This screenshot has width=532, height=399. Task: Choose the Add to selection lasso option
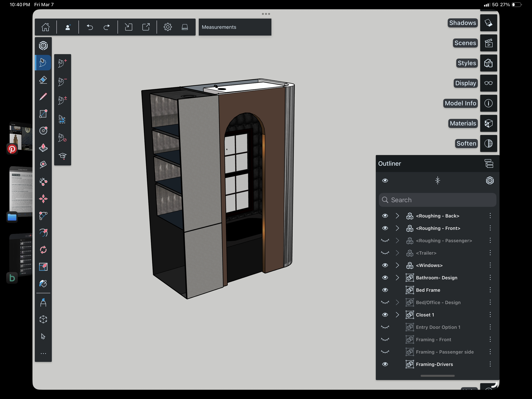(x=63, y=63)
